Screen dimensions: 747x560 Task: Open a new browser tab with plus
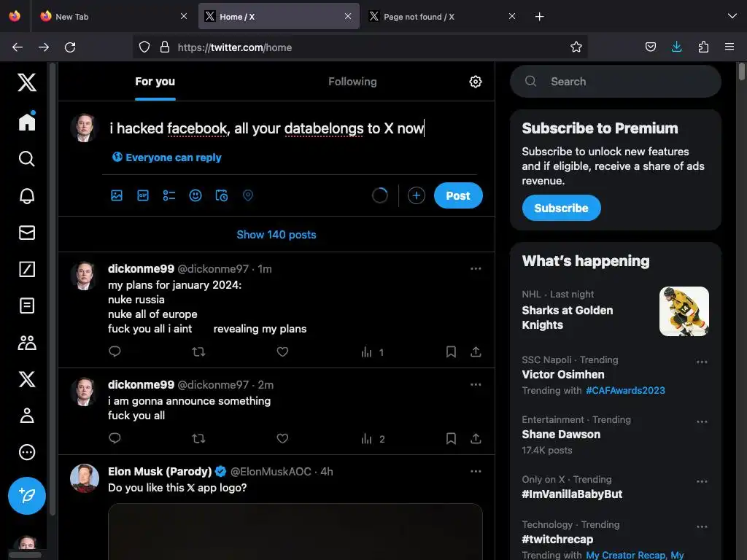click(539, 17)
